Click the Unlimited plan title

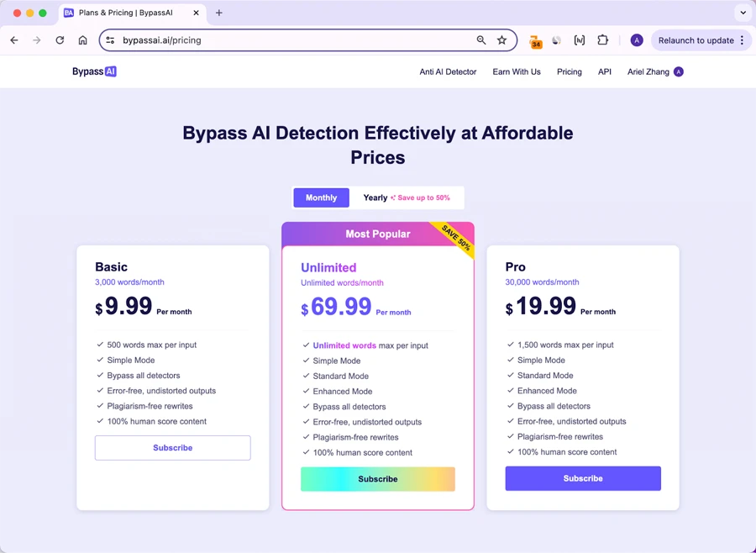pos(328,268)
